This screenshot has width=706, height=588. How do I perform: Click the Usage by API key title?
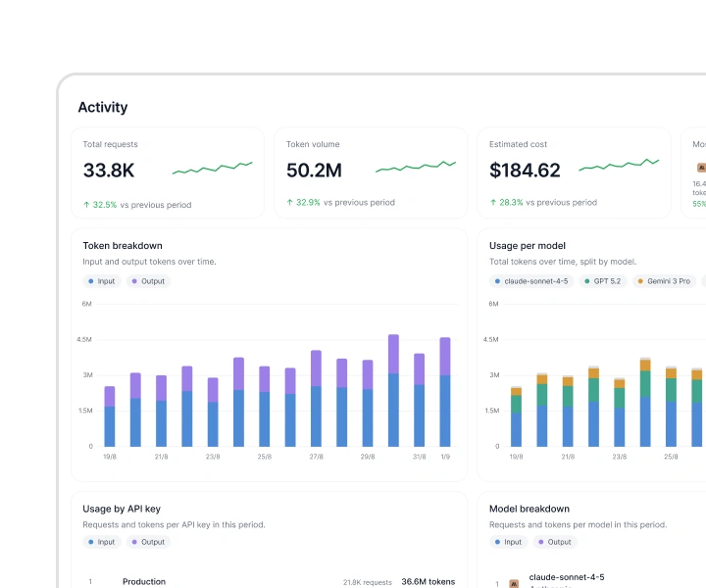tap(122, 509)
